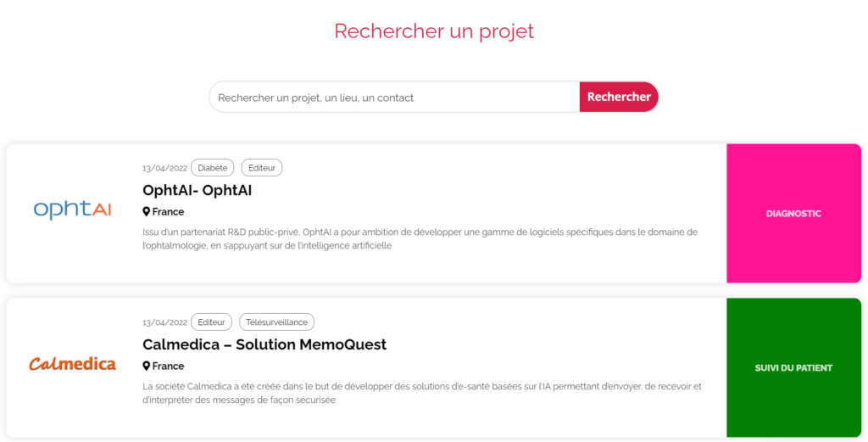
Task: Click the France location on OphtAI card
Action: pos(169,211)
